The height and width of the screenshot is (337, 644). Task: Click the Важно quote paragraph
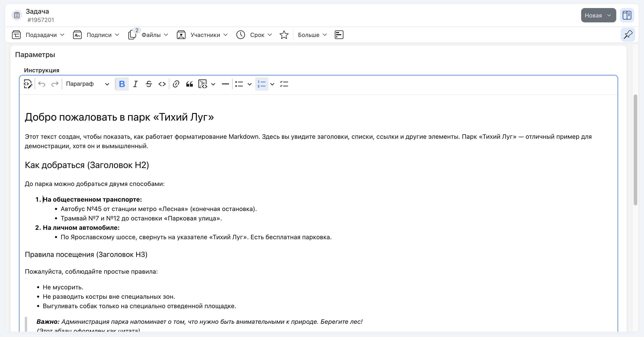point(199,322)
